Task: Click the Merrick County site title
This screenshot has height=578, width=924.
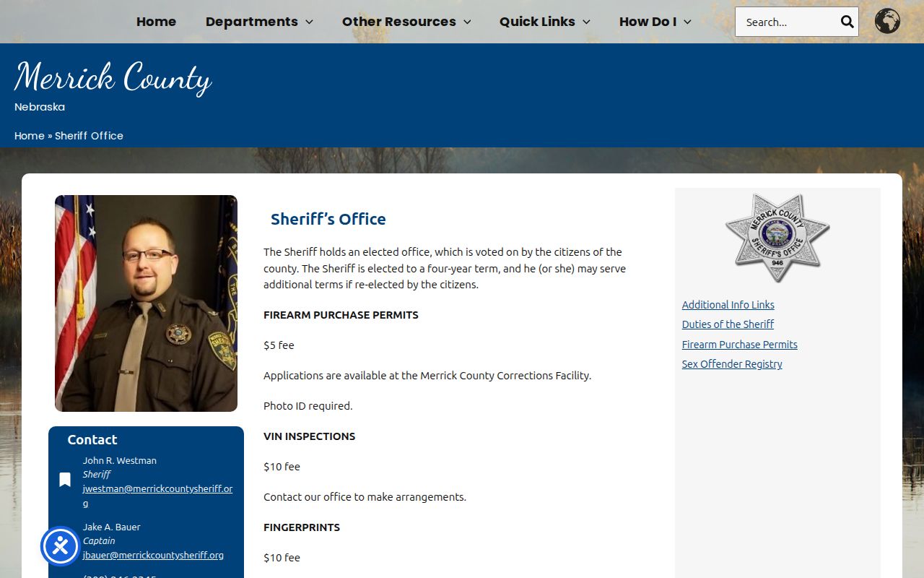Action: click(113, 78)
